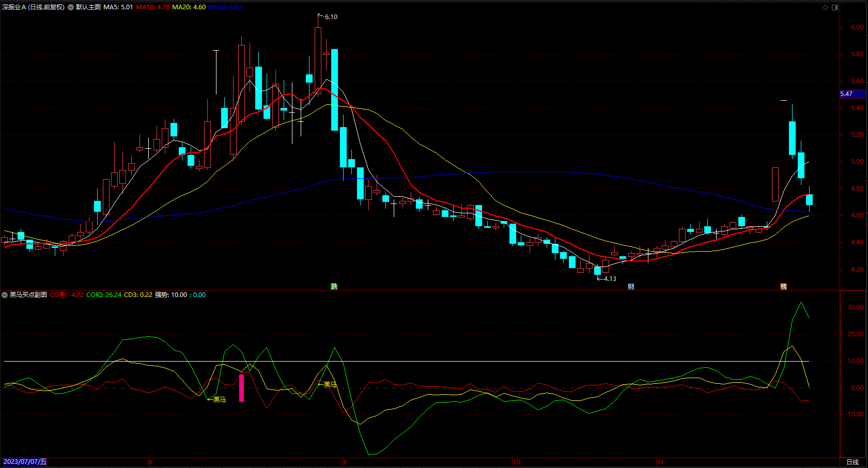Viewport: 868px width, 468px height.
Task: Click the 黑马买点副图 indicator name
Action: coord(28,295)
